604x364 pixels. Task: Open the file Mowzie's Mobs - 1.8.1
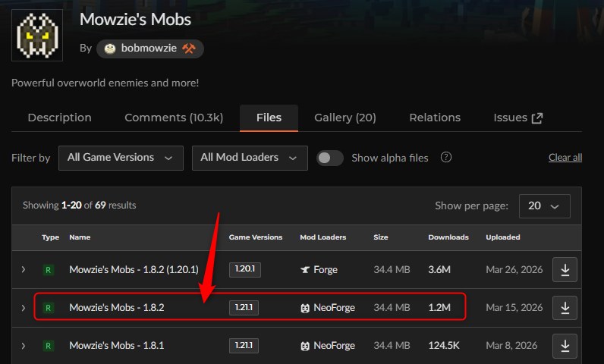pos(117,346)
